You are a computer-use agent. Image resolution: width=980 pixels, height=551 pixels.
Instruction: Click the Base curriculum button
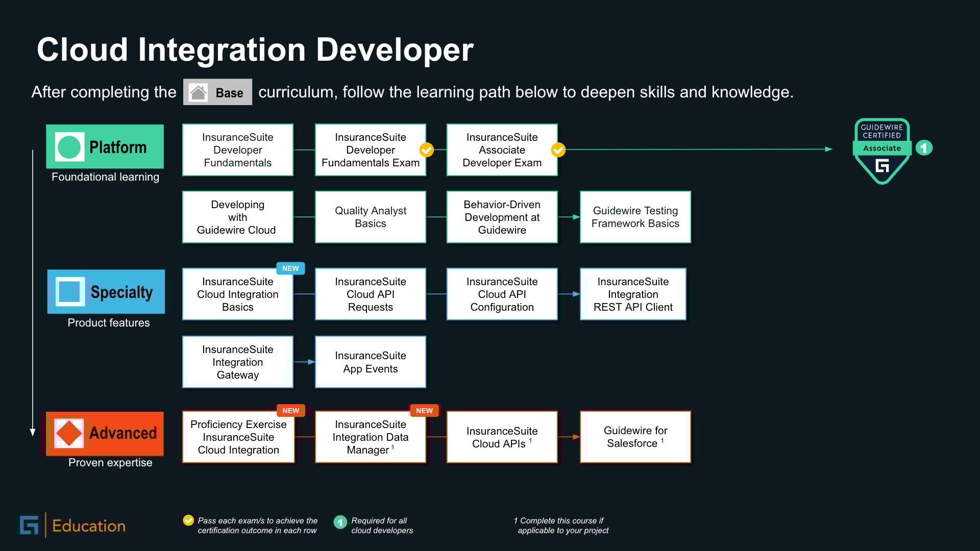coord(217,92)
